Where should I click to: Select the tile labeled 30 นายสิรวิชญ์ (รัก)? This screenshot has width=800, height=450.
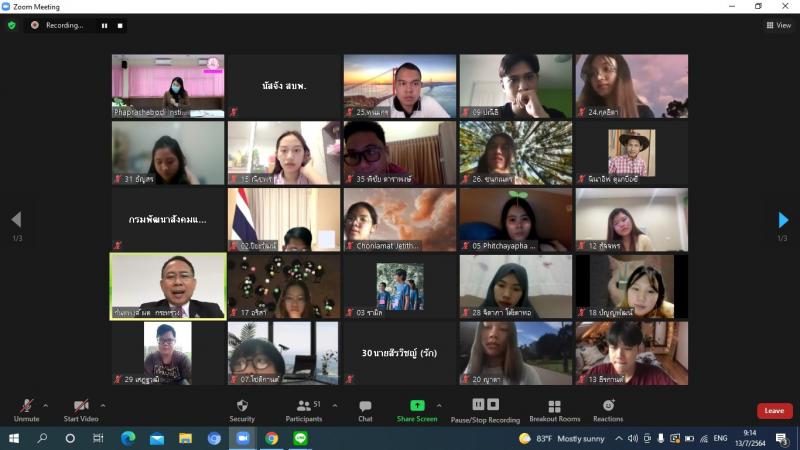(399, 353)
